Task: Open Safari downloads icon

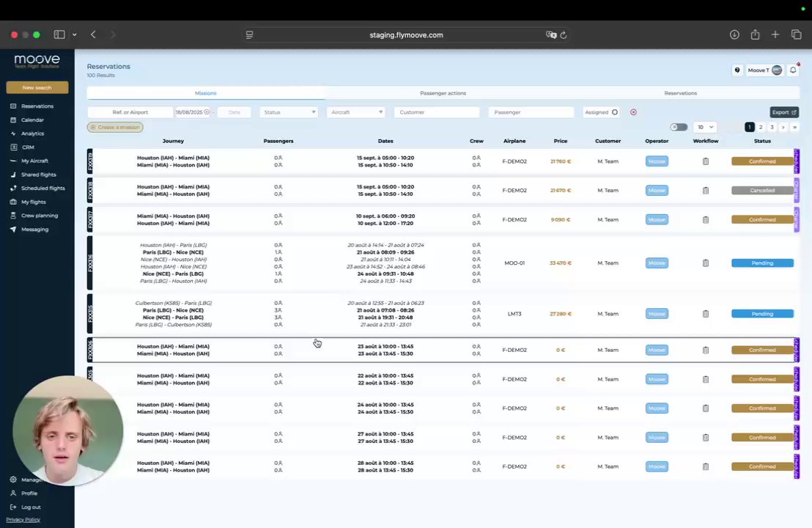Action: (734, 34)
